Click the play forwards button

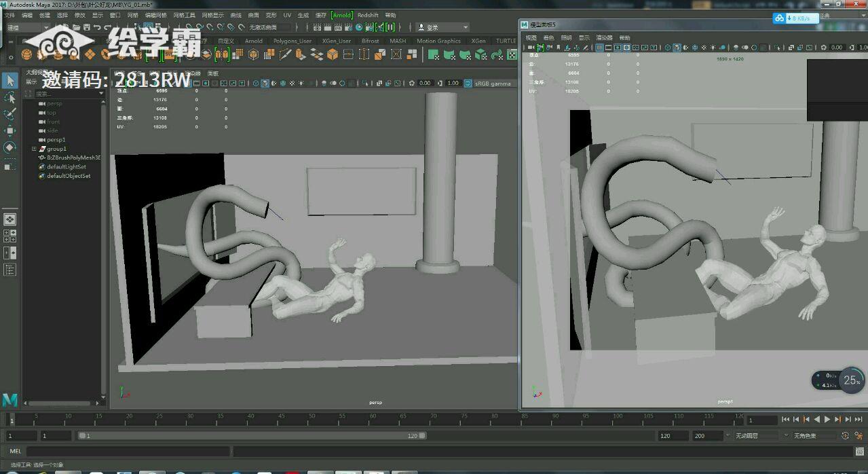(x=827, y=420)
